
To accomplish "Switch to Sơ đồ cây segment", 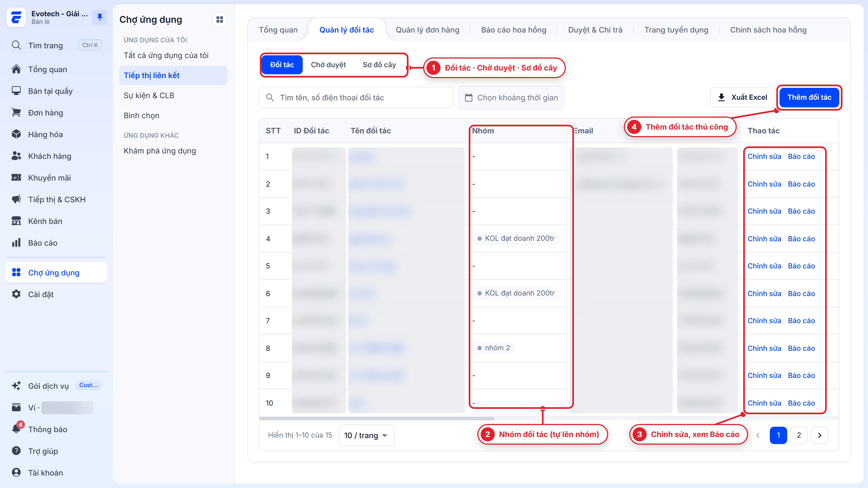I will tap(379, 65).
